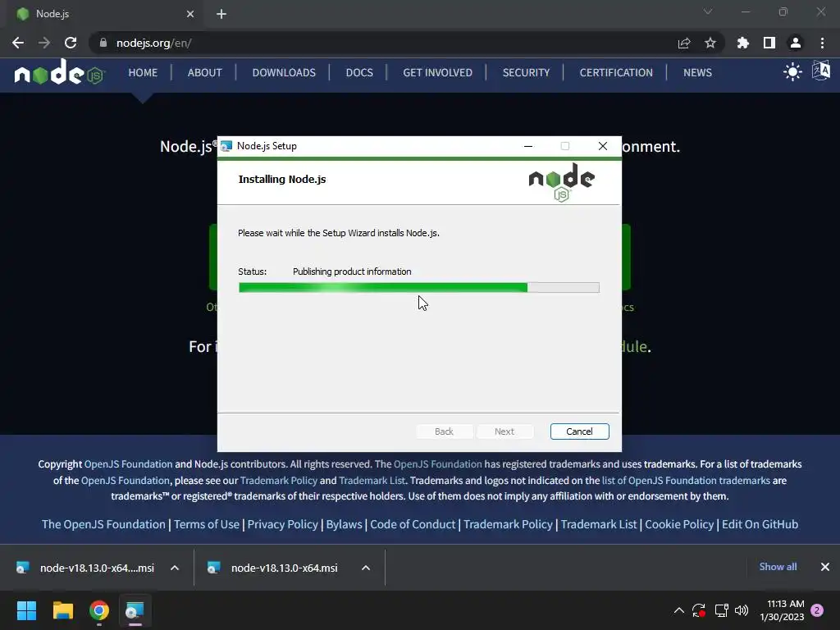Open File Explorer from the taskbar

[62, 610]
